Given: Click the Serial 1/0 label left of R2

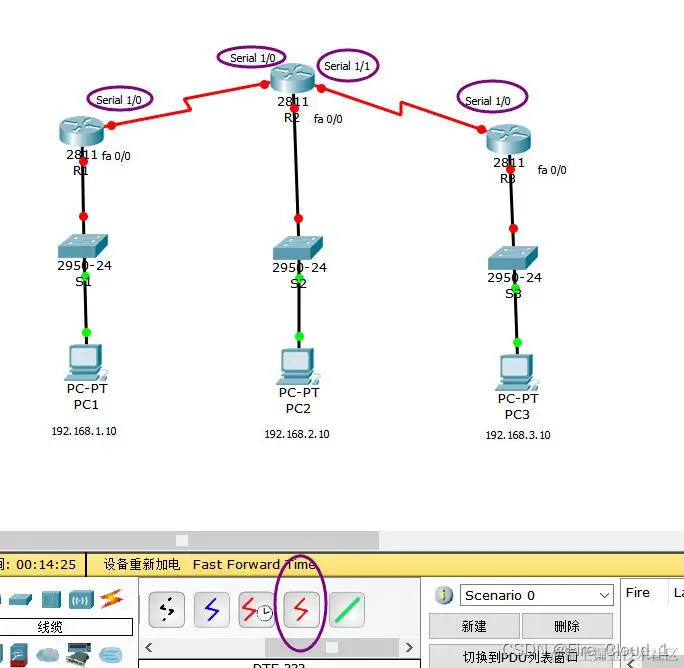Looking at the screenshot, I should pos(253,58).
